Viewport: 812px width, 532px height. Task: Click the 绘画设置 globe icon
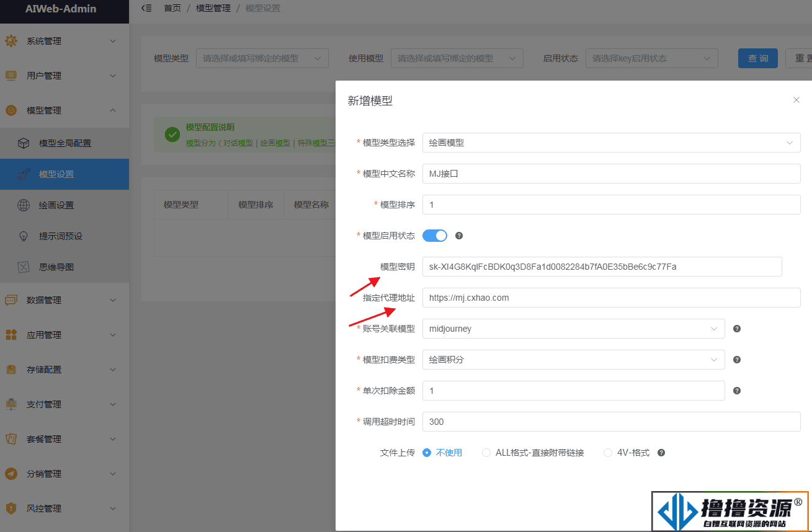point(24,205)
